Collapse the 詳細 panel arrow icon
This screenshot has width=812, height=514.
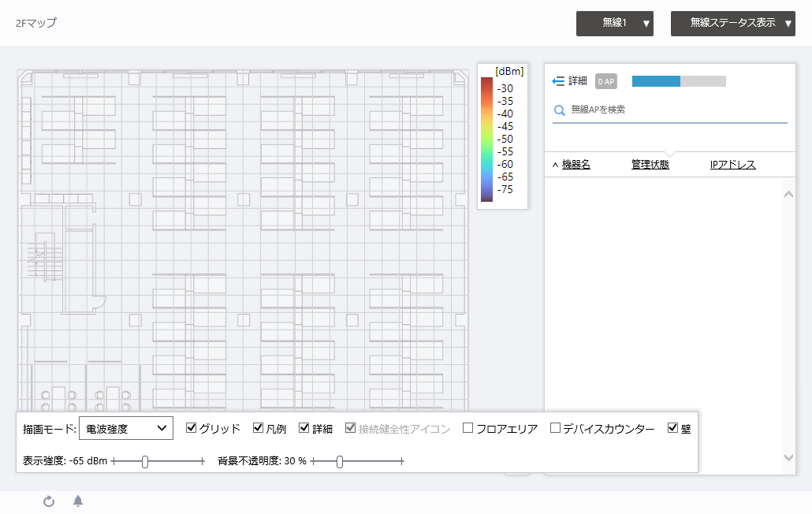(x=557, y=81)
